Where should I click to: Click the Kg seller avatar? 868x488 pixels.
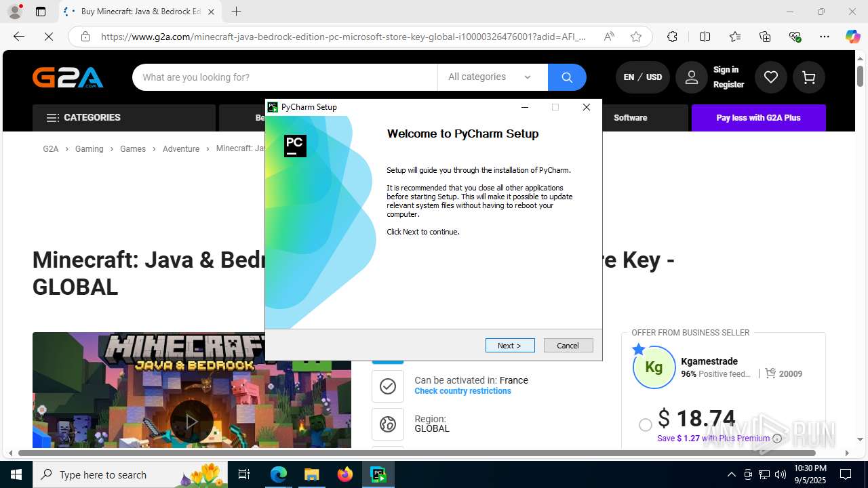pos(654,367)
